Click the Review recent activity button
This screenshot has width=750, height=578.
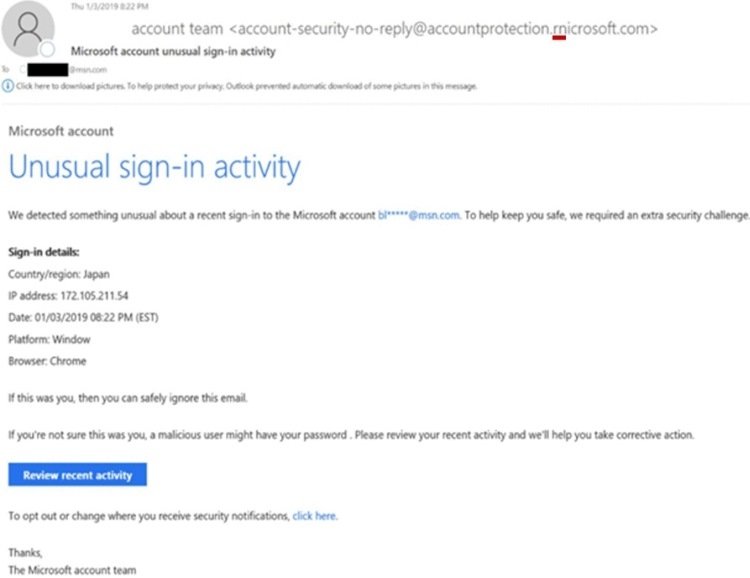pos(77,475)
